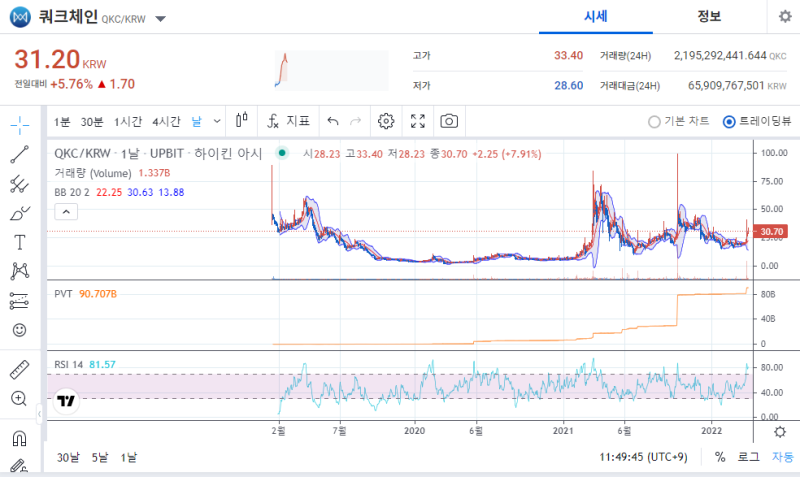Screen dimensions: 800x477
Task: Click the +5.76% daily change value
Action: [x=71, y=84]
